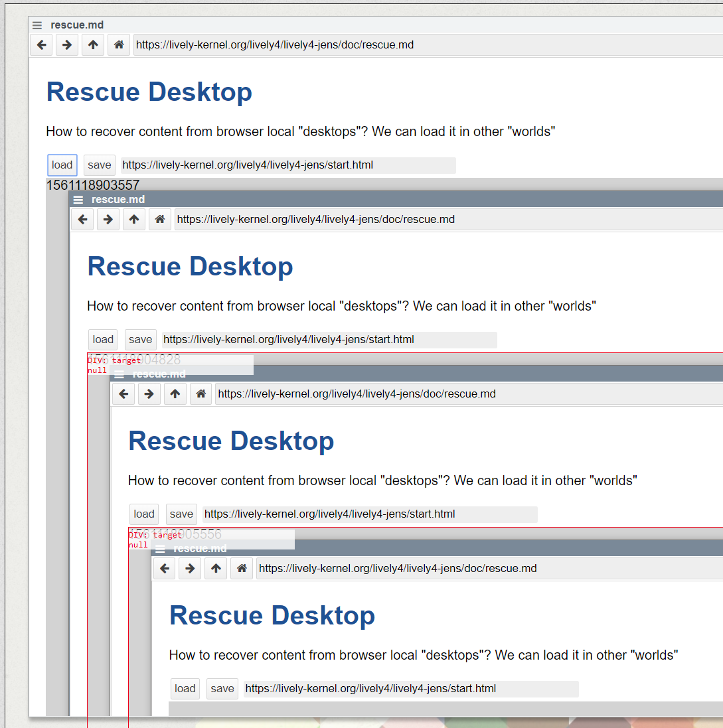
Task: Click home icon in the third nested window
Action: [x=201, y=394]
